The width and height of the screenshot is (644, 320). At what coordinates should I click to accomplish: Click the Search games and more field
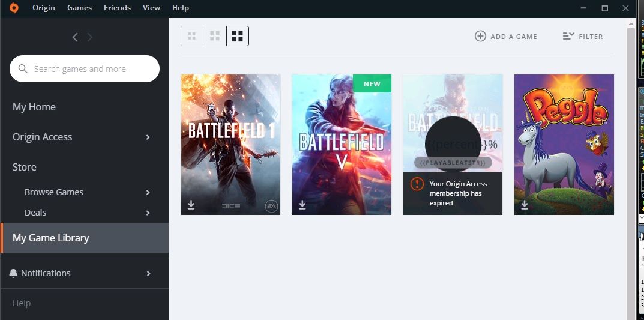pos(85,69)
